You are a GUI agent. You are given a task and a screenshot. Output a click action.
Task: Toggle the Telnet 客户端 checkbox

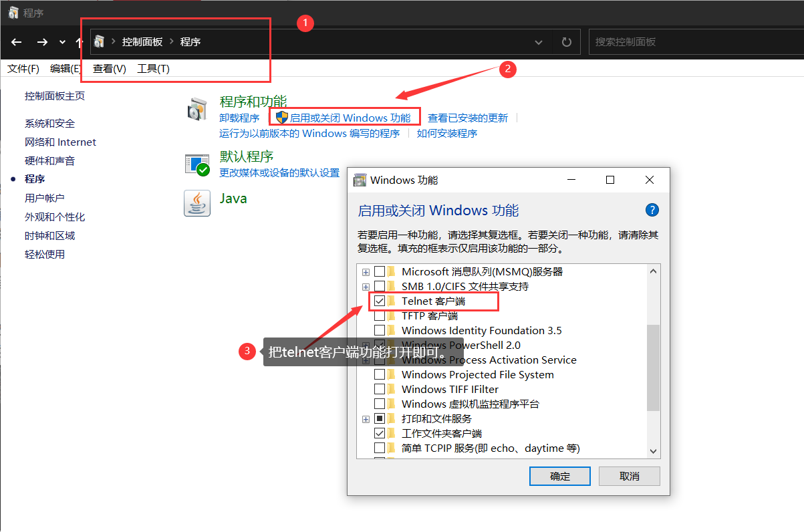[x=380, y=301]
